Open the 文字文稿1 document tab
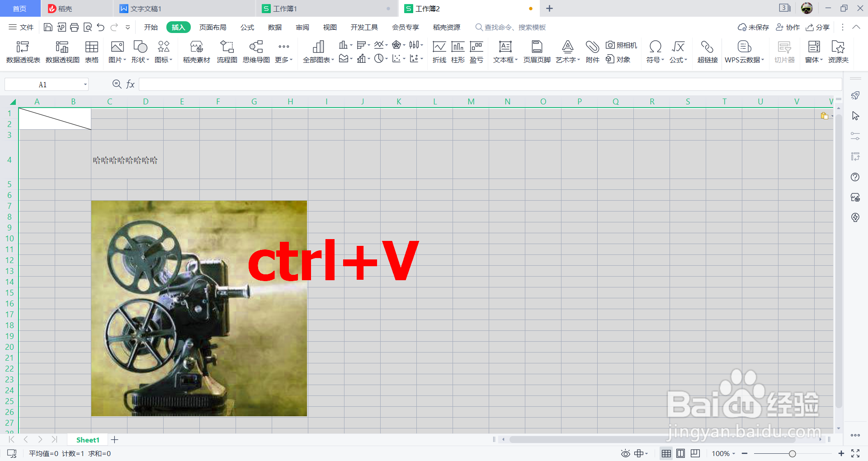This screenshot has width=868, height=461. click(x=184, y=9)
